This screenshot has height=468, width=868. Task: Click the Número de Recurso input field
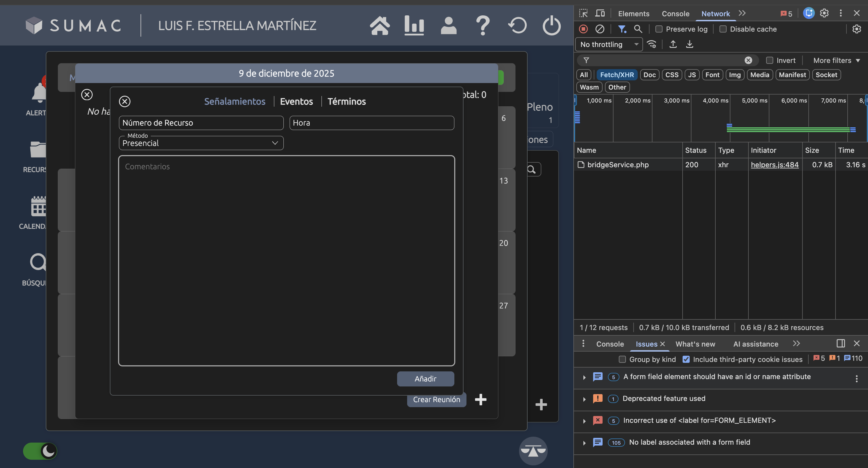[x=201, y=123]
